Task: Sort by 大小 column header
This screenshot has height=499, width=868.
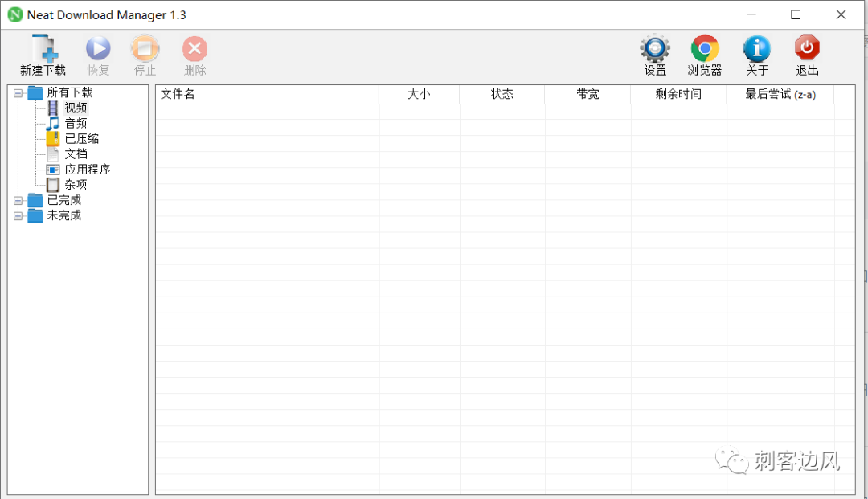Action: pos(419,94)
